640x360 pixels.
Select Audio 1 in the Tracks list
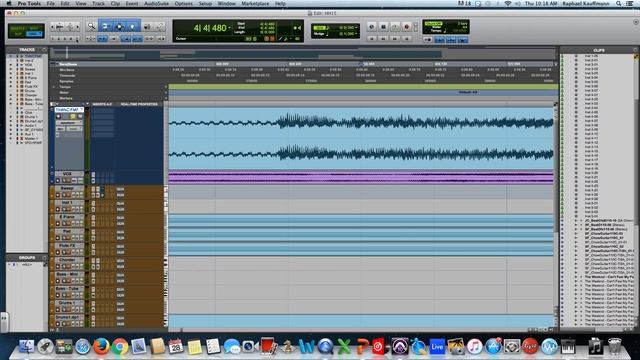pyautogui.click(x=31, y=125)
